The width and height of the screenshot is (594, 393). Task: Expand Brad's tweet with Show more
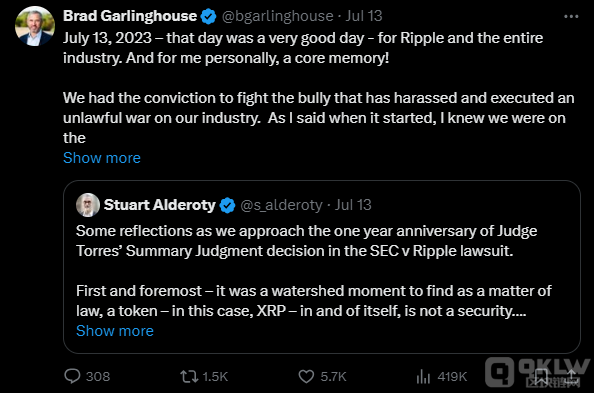tap(102, 158)
